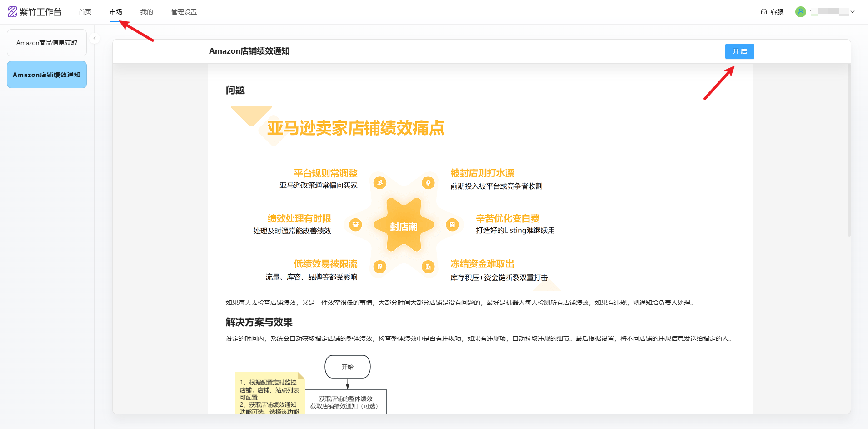This screenshot has width=868, height=429.
Task: Click the text 处理及时通常能改善绩效
Action: point(292,231)
